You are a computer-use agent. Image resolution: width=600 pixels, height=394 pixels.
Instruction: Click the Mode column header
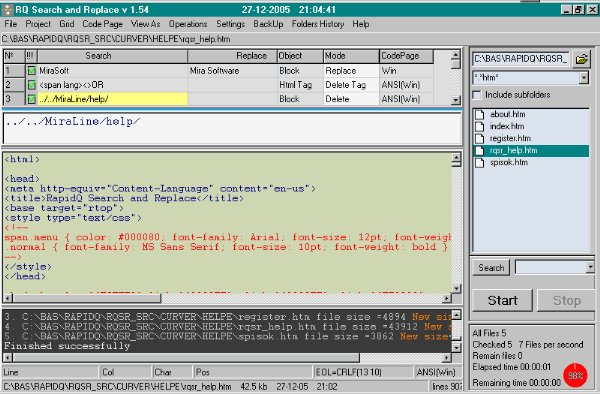point(351,56)
